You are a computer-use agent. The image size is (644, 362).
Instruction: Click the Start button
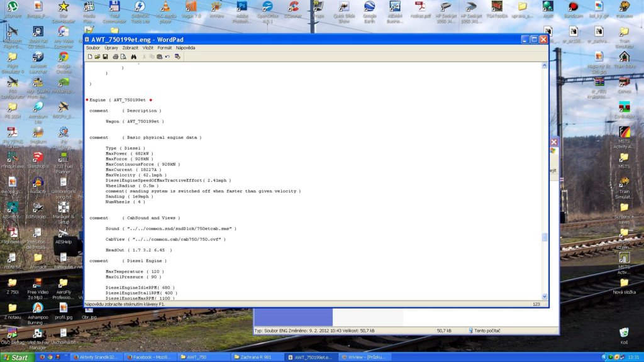pos(16,357)
